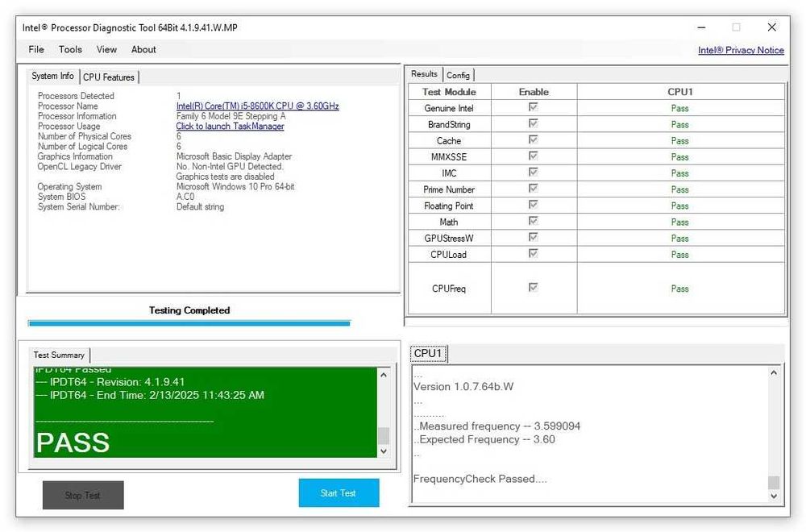Click the Number of Physical Cores label
The image size is (806, 532).
click(85, 136)
